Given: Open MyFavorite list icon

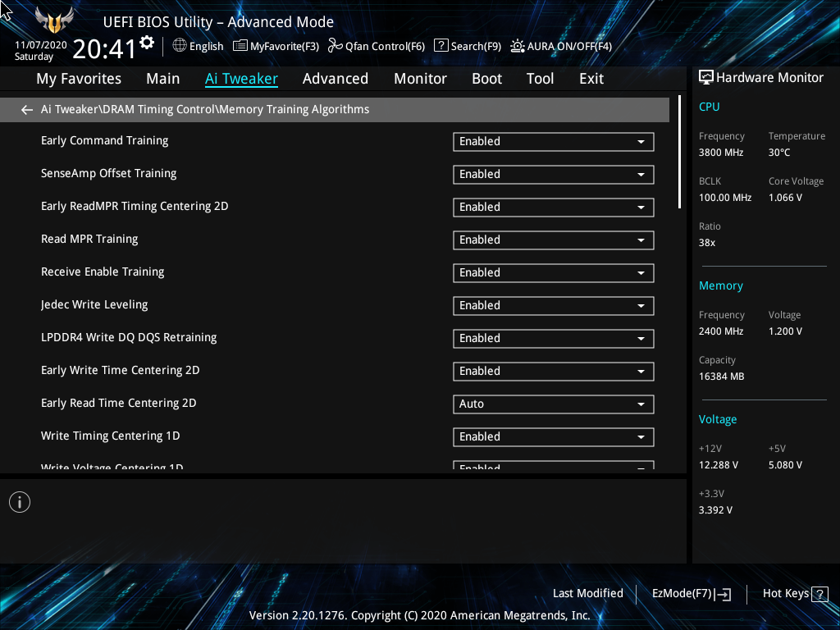Looking at the screenshot, I should (x=240, y=46).
